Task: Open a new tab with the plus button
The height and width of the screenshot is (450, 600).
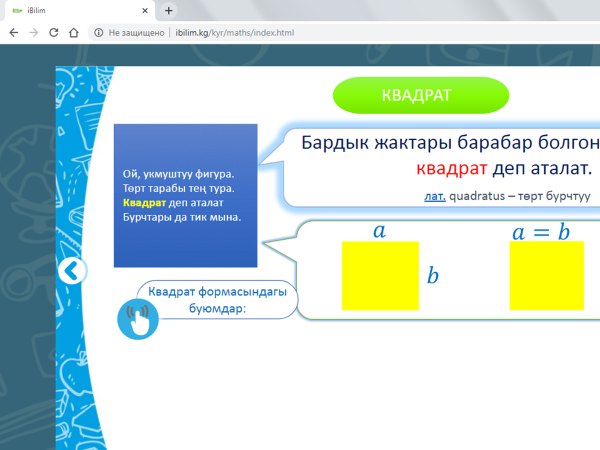Action: [x=168, y=10]
